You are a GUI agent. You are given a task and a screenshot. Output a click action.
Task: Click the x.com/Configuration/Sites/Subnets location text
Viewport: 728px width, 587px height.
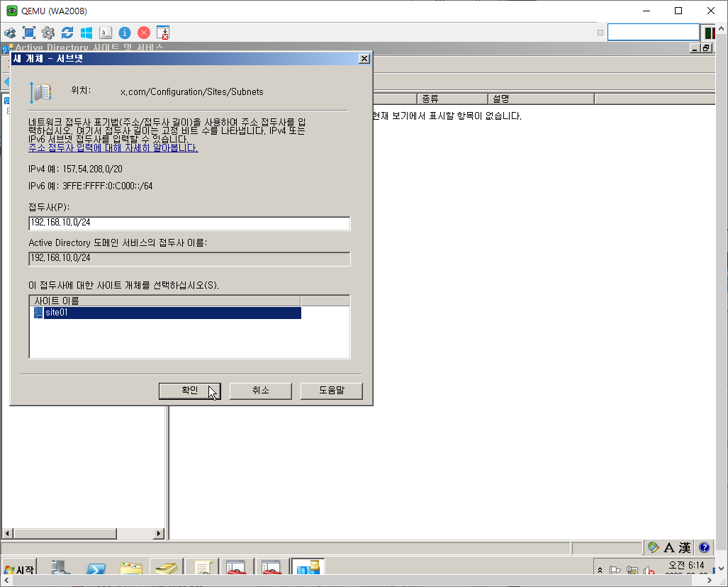(192, 92)
